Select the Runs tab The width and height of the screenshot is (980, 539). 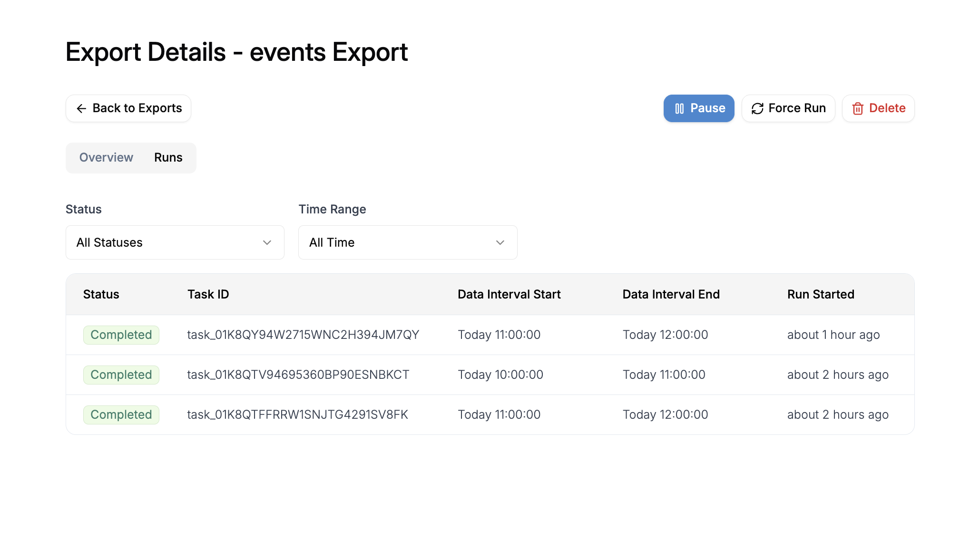click(168, 157)
